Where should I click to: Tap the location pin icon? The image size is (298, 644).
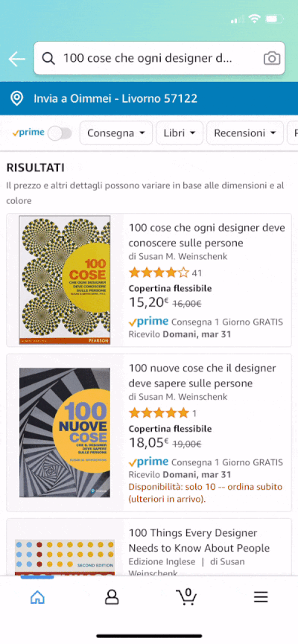point(16,98)
